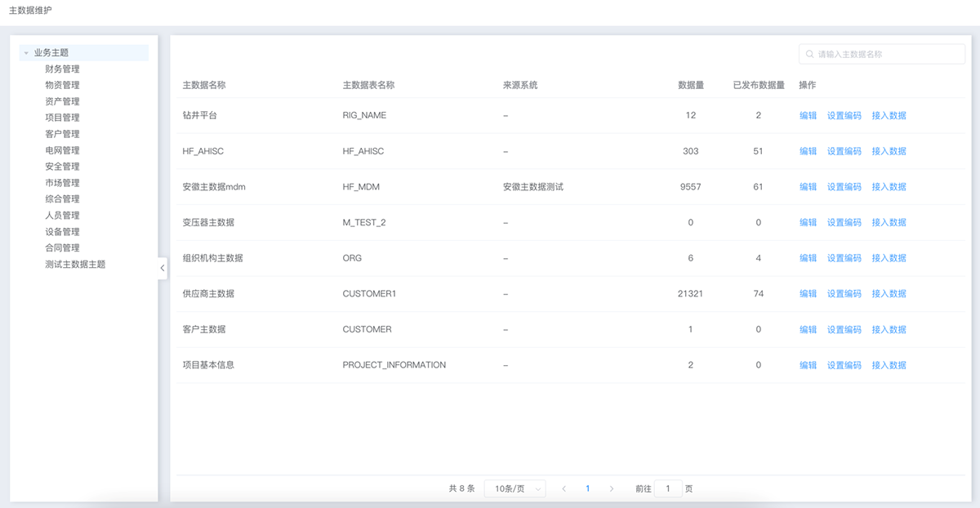Click 设置编码 for 供应商主数据 row
The image size is (980, 508).
pos(844,293)
